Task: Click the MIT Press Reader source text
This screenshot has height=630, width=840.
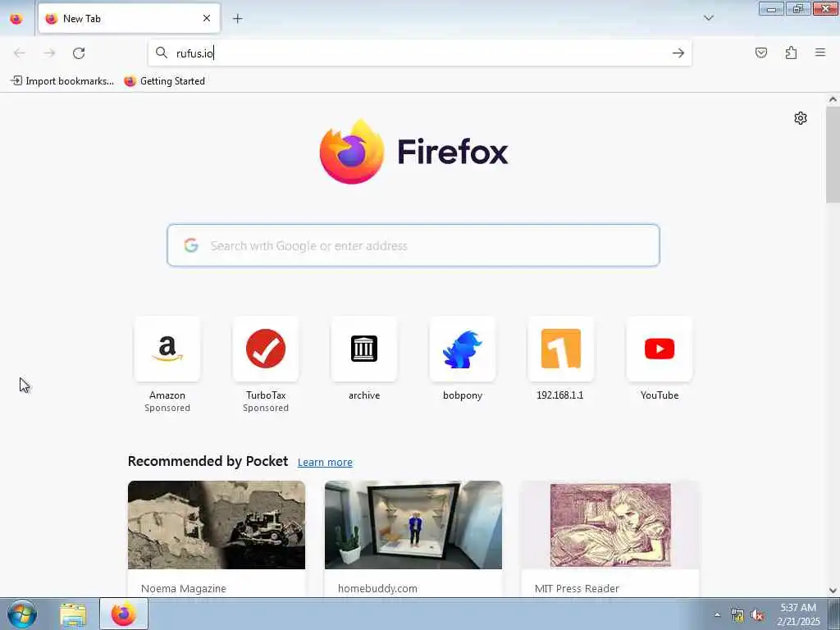Action: [577, 588]
